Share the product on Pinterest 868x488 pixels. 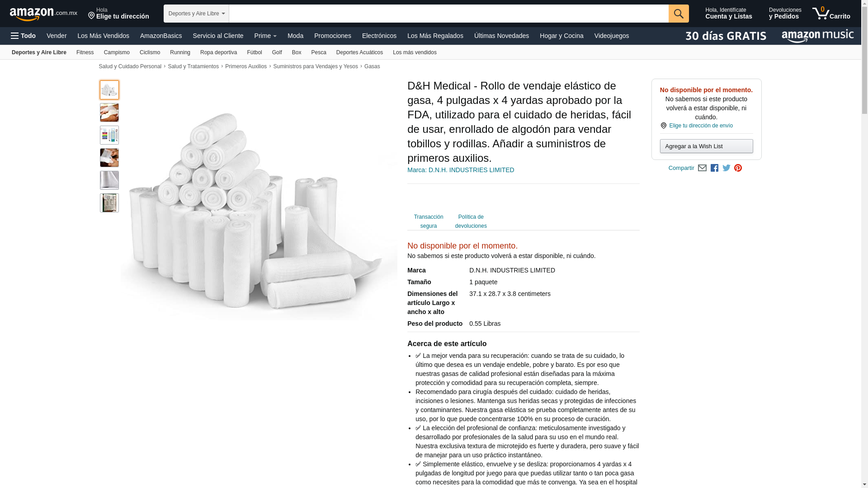tap(738, 168)
